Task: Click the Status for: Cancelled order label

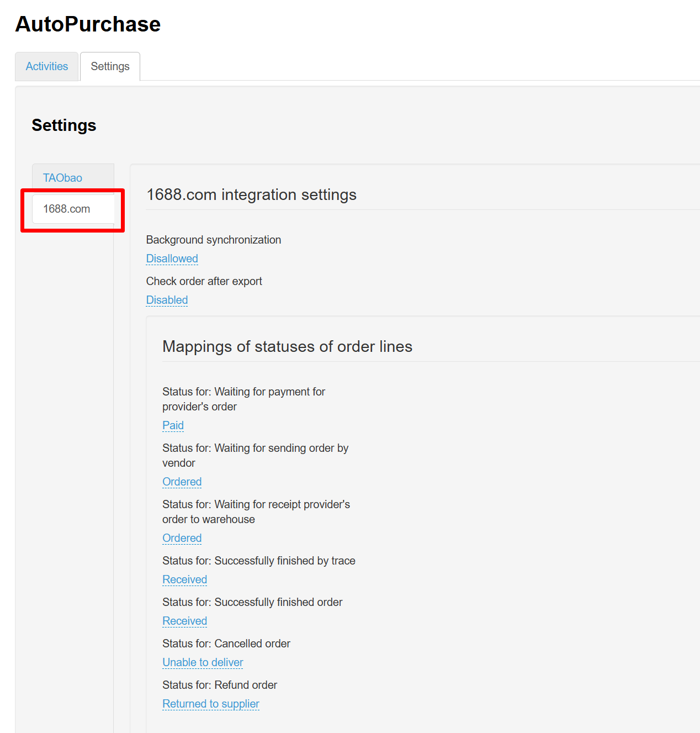Action: [226, 644]
